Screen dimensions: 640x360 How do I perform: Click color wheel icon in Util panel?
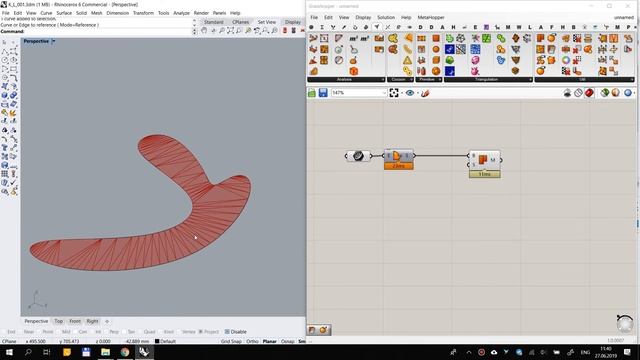pos(566,60)
